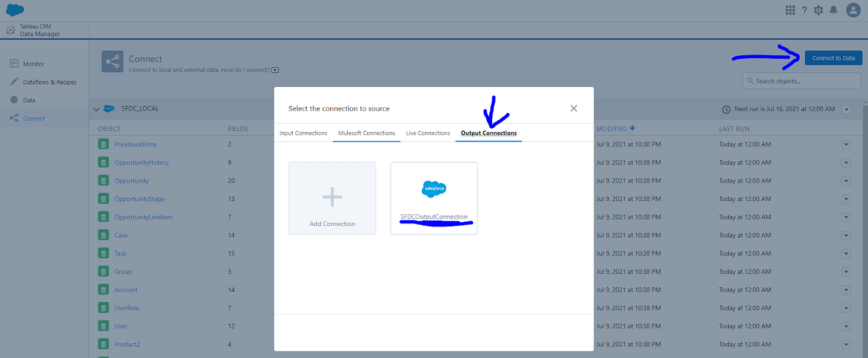Click the "SFDC_LOCAL" connection name
Image resolution: width=868 pixels, height=358 pixels.
140,109
